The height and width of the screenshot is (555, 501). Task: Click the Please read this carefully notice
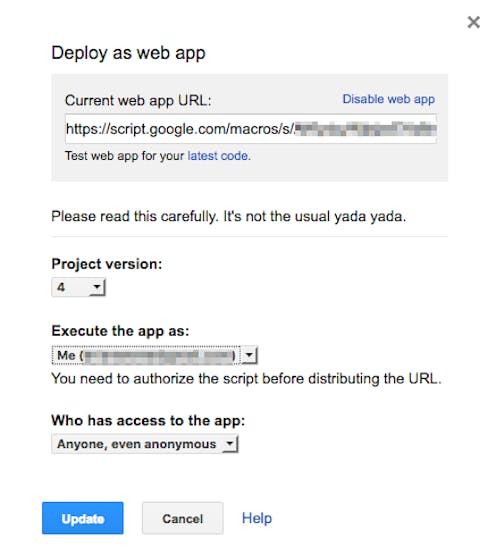tap(229, 216)
